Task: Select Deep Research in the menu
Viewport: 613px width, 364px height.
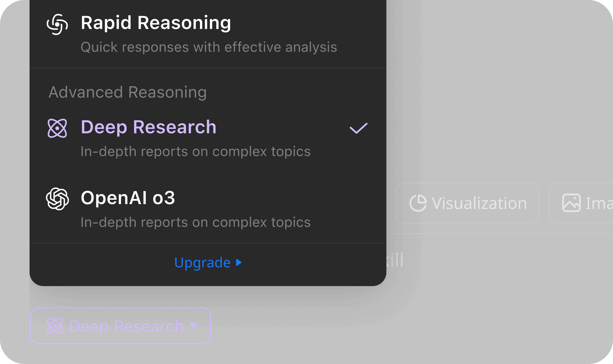Action: [x=149, y=127]
